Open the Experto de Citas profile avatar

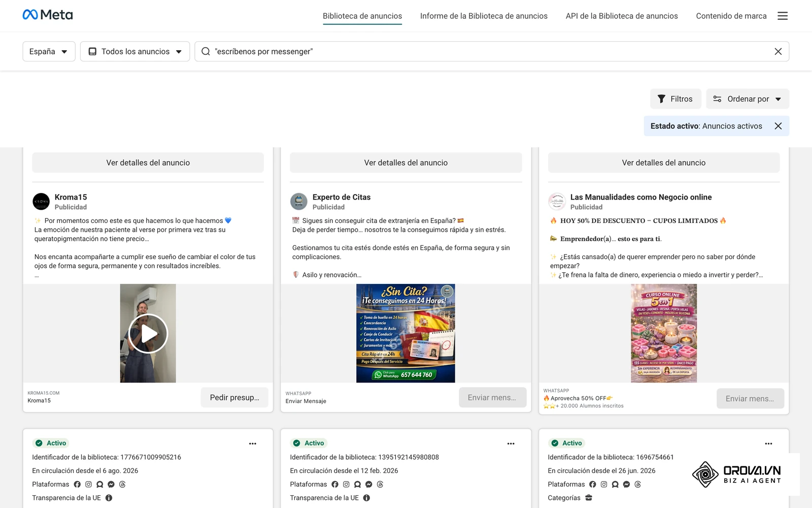click(x=299, y=202)
